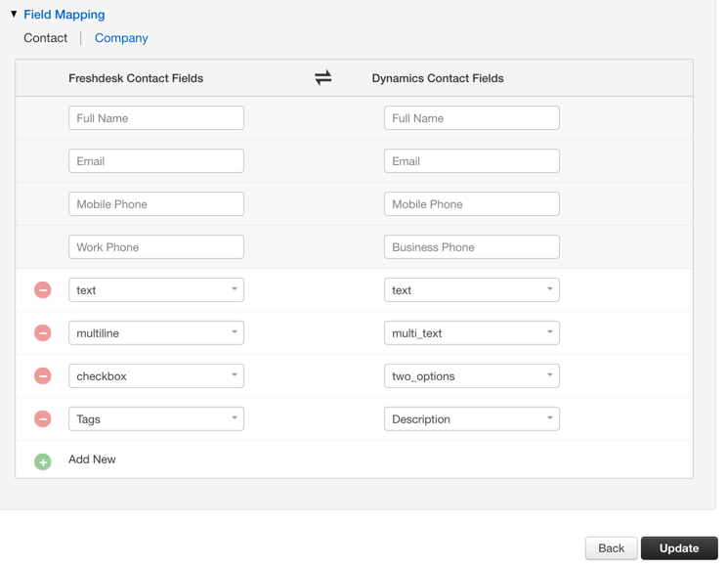Image resolution: width=728 pixels, height=568 pixels.
Task: Click the sync direction arrows icon
Action: (x=323, y=77)
